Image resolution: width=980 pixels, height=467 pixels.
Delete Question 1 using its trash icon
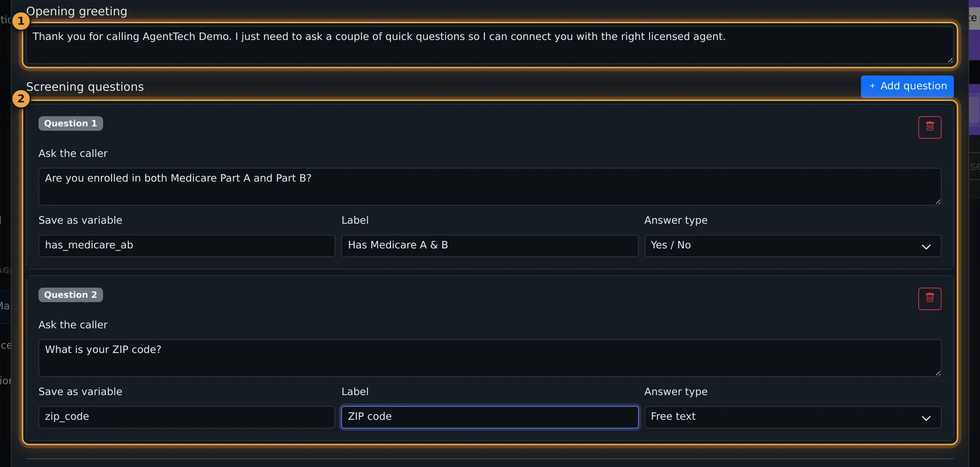929,127
